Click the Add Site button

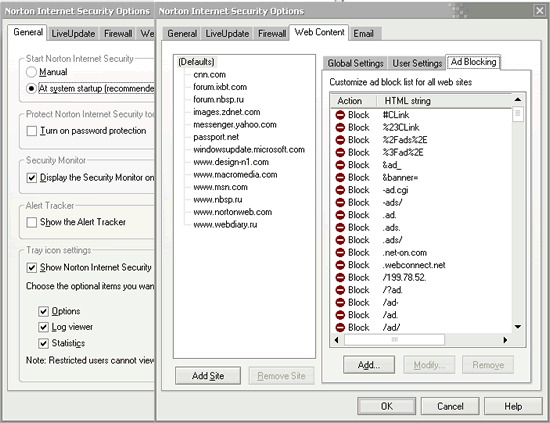[x=208, y=376]
